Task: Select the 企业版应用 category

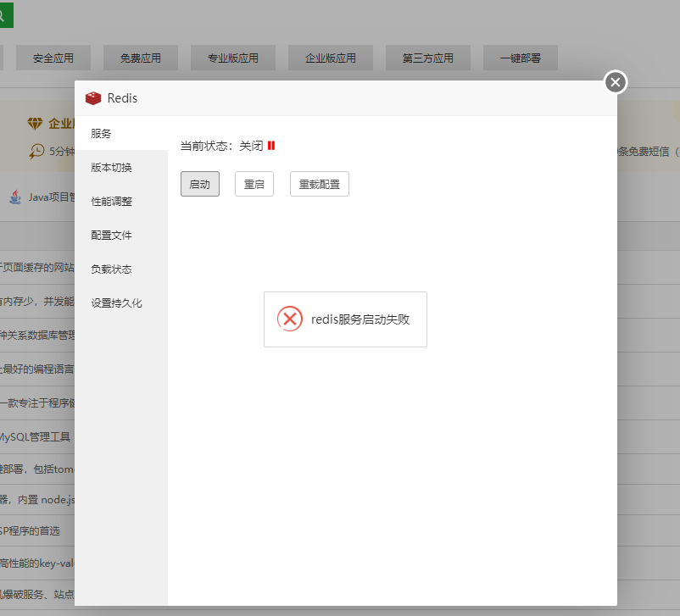Action: click(331, 58)
